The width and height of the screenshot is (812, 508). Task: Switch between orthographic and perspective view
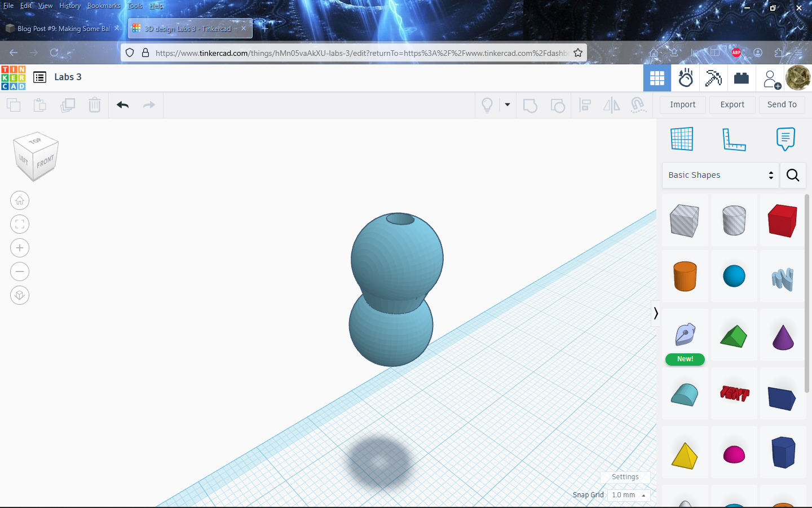[20, 295]
